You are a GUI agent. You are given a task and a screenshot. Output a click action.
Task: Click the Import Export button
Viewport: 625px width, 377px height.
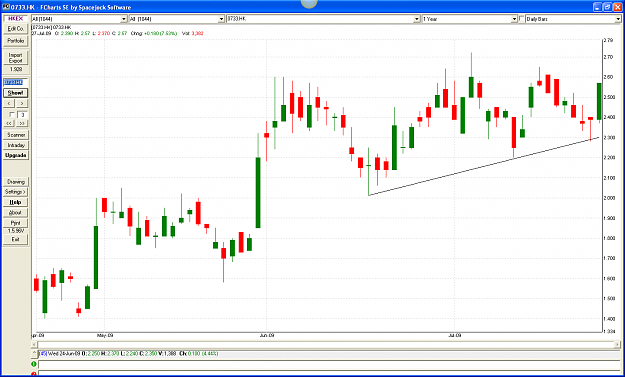16,58
